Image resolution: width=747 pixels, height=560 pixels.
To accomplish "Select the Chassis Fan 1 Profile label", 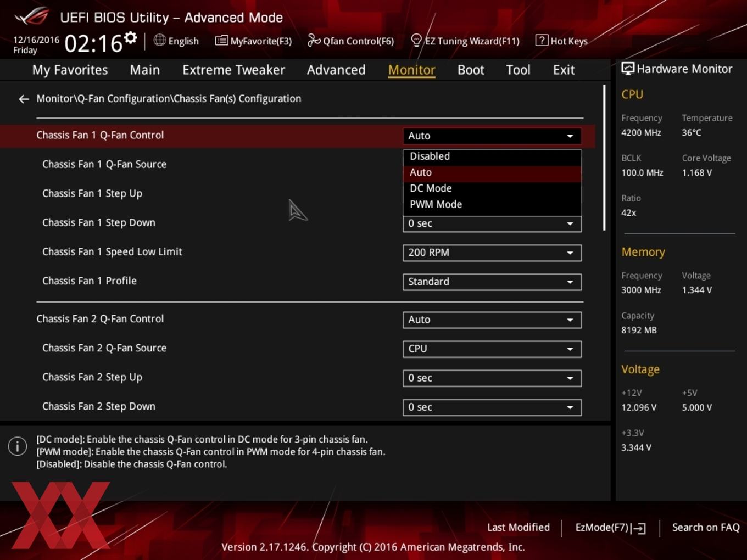I will (90, 281).
